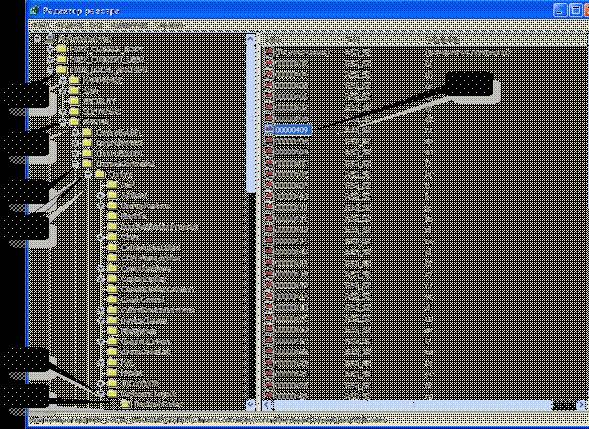589x429 pixels.
Task: Click the Control key folder icon
Action: pos(100,174)
